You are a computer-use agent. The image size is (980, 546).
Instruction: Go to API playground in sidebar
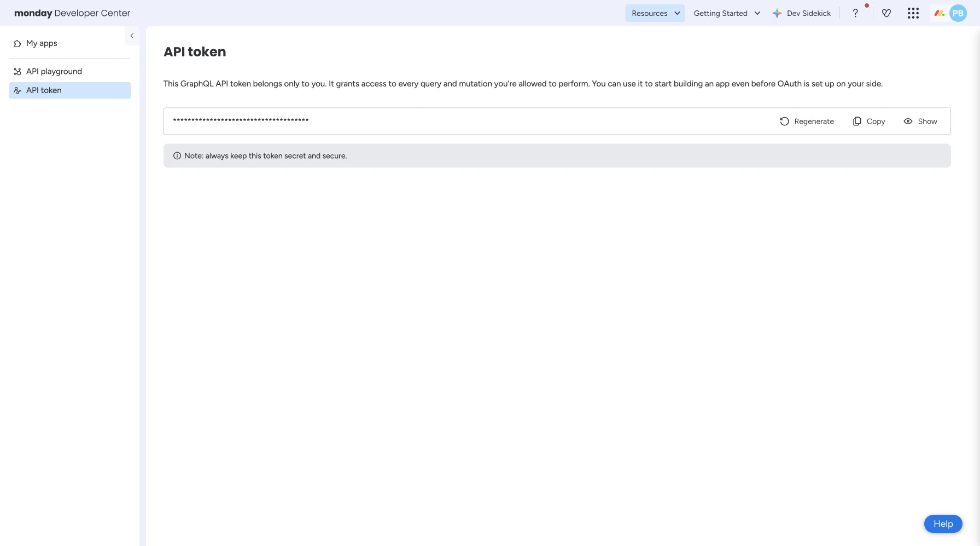coord(54,72)
